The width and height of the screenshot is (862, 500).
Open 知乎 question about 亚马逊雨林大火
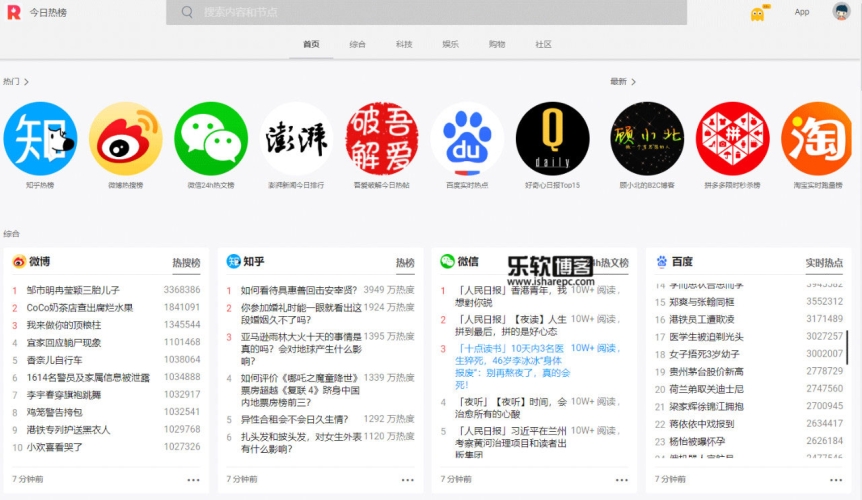pos(301,349)
